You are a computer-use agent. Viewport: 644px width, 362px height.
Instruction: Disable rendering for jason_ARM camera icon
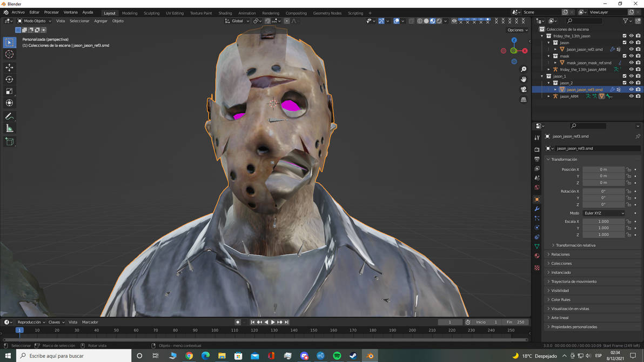tap(638, 97)
